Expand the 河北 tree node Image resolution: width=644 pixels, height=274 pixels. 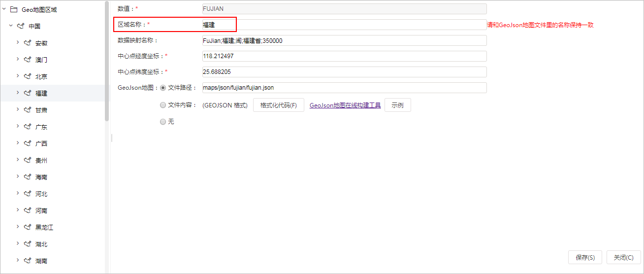pos(18,193)
